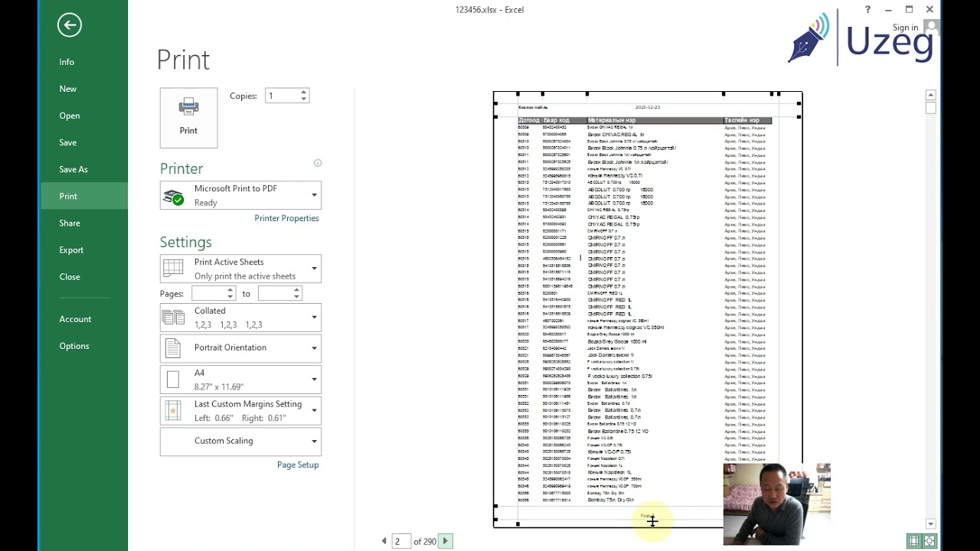Open the Export section

pos(71,249)
